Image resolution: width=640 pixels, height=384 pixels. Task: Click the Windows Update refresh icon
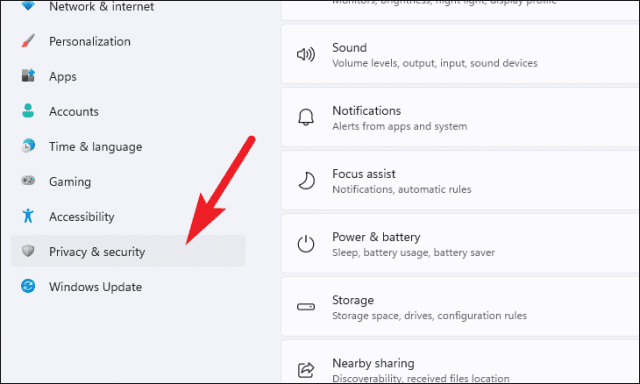coord(28,286)
